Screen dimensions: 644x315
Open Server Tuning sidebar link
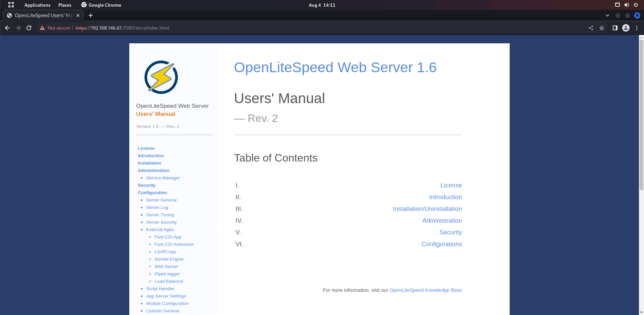[x=160, y=215]
